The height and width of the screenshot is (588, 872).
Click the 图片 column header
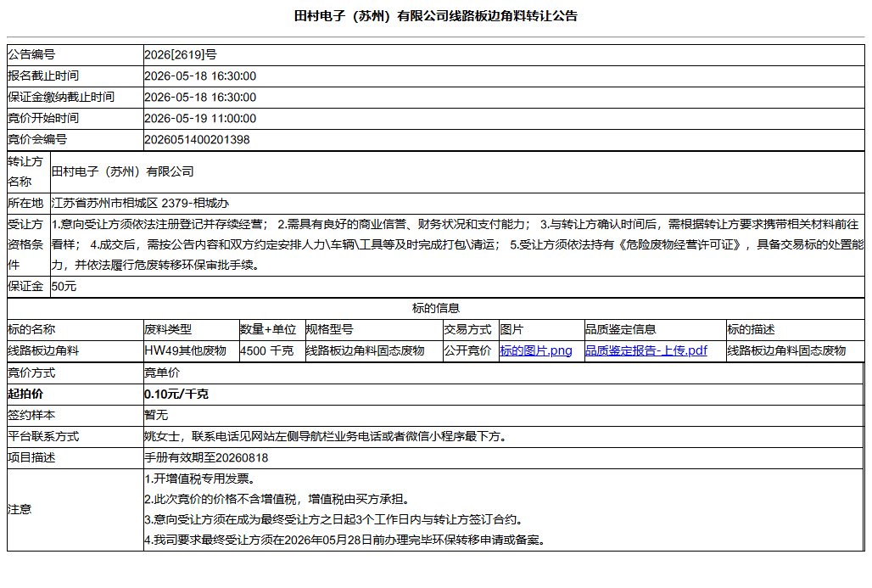pyautogui.click(x=542, y=330)
